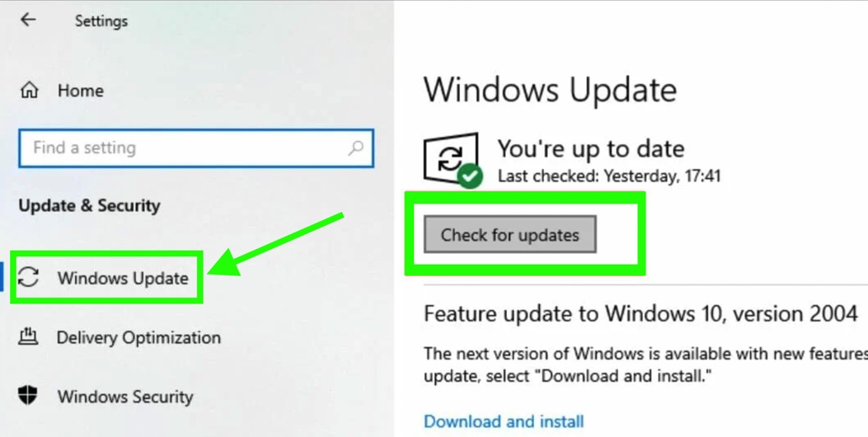Click the sync icon beside Windows Update in the sidebar
This screenshot has height=437, width=868.
click(29, 277)
